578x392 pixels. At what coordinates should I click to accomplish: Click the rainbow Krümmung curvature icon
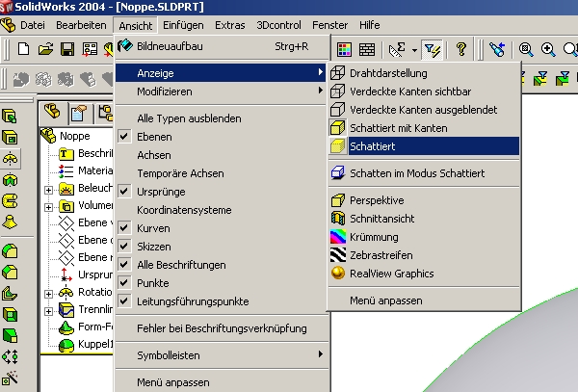[x=338, y=237]
